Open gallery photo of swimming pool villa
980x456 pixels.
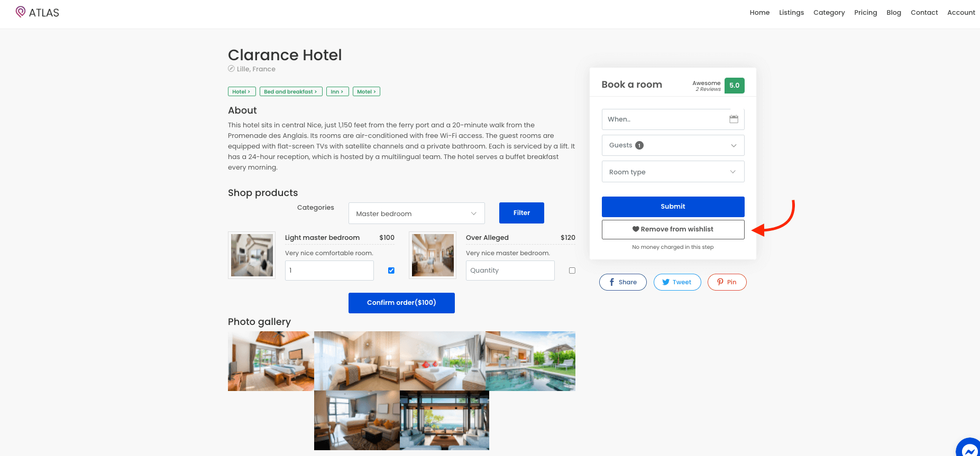tap(530, 361)
